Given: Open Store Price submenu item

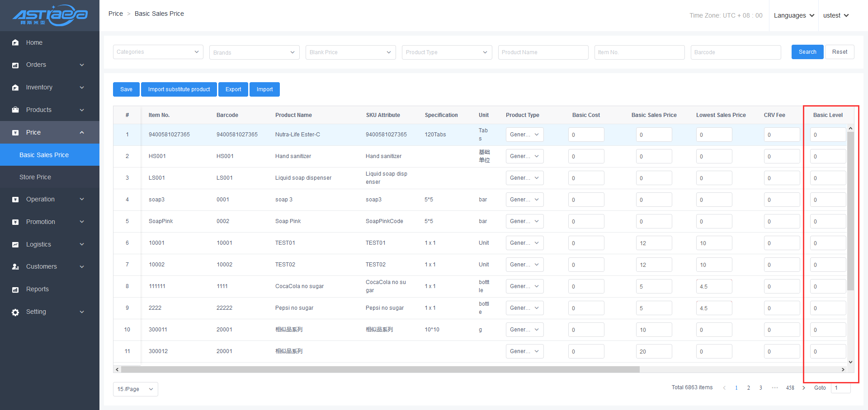Looking at the screenshot, I should click(35, 177).
